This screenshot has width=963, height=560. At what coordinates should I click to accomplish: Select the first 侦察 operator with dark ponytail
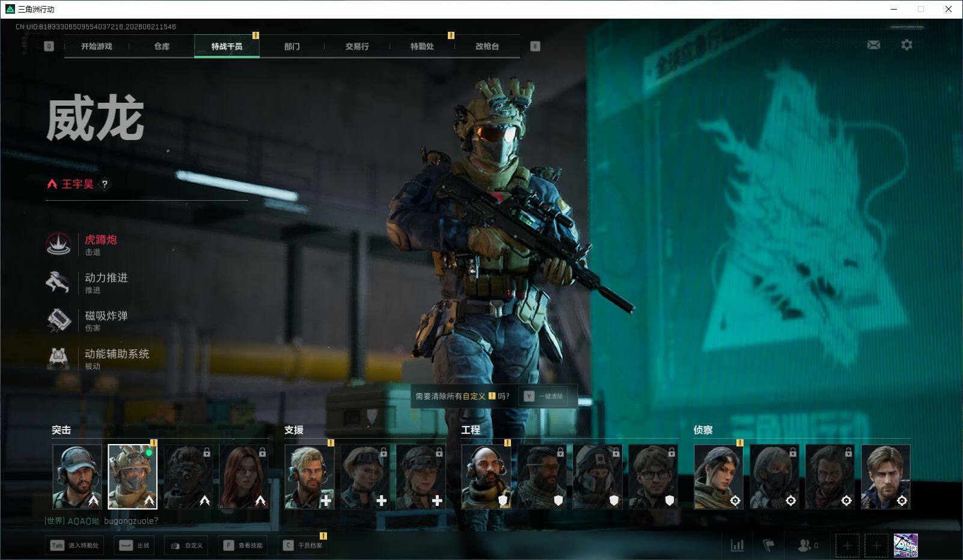coord(718,476)
